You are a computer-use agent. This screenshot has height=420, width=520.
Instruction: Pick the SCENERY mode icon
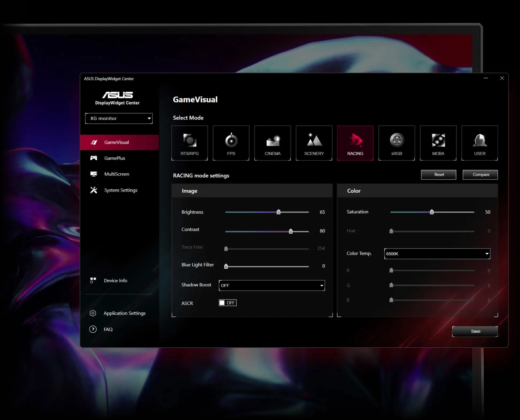[x=314, y=143]
